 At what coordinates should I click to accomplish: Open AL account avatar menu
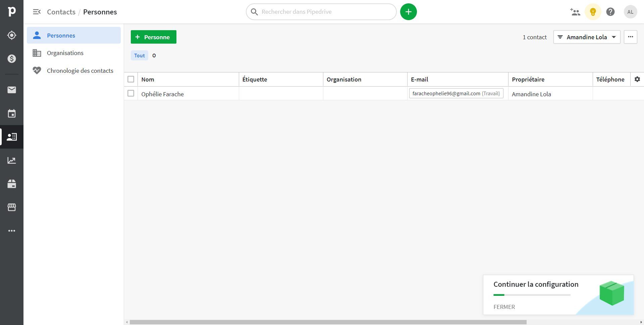coord(631,12)
